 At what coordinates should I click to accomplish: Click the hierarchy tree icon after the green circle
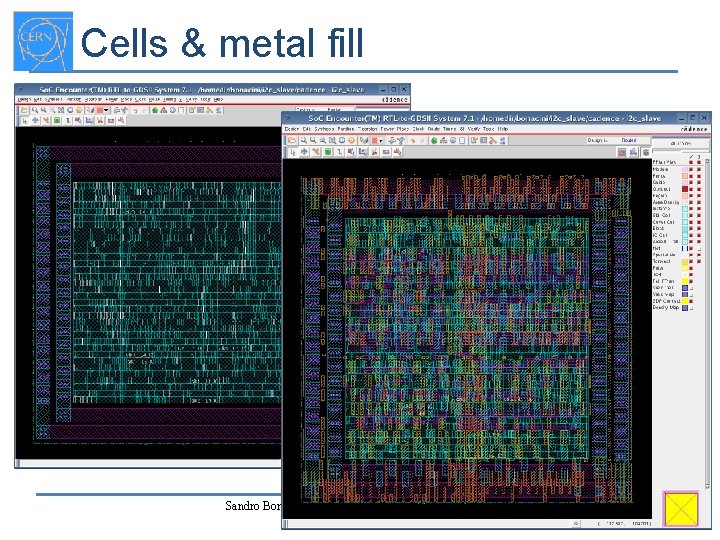pos(444,141)
